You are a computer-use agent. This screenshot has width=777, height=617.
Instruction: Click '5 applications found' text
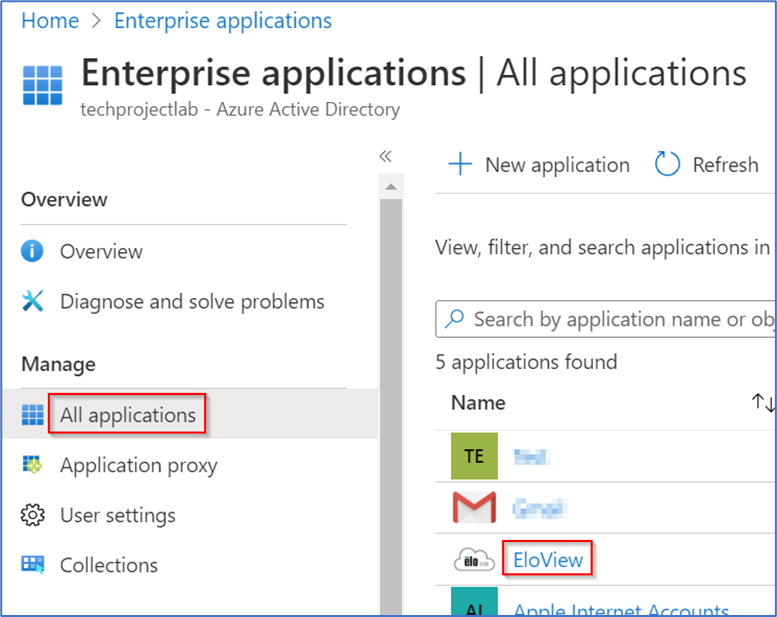click(526, 362)
